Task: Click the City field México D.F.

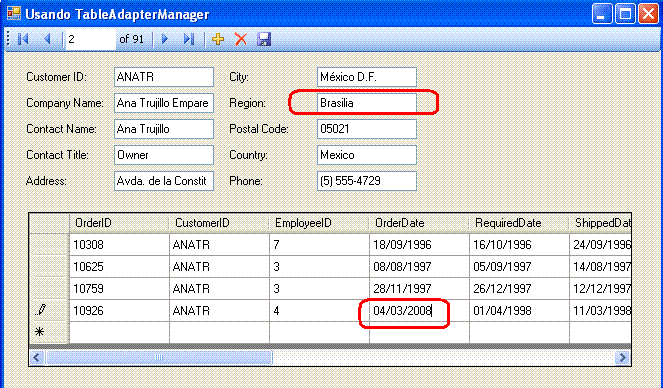Action: pos(367,77)
